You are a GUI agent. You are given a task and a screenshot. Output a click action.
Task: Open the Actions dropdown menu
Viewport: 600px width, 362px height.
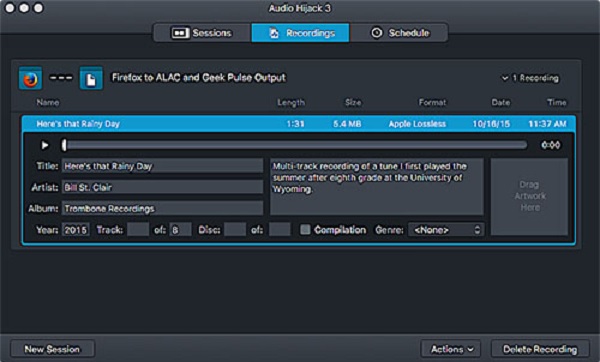(x=451, y=349)
